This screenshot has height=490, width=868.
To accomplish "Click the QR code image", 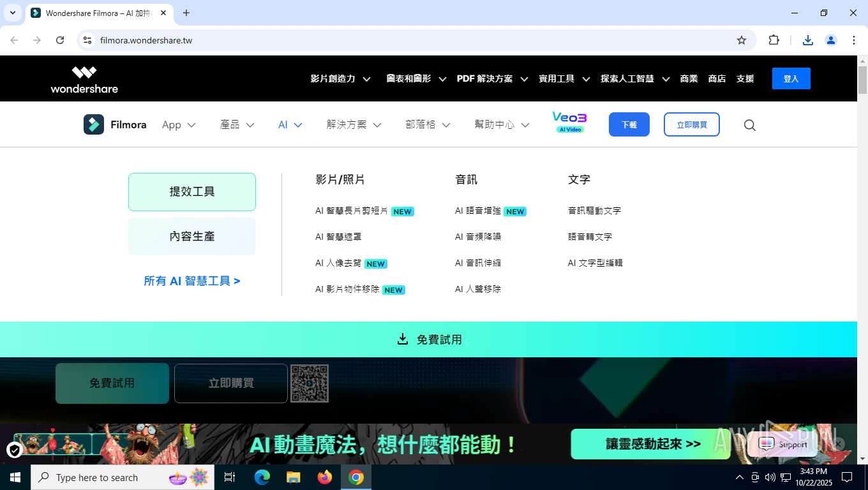I will pyautogui.click(x=310, y=383).
